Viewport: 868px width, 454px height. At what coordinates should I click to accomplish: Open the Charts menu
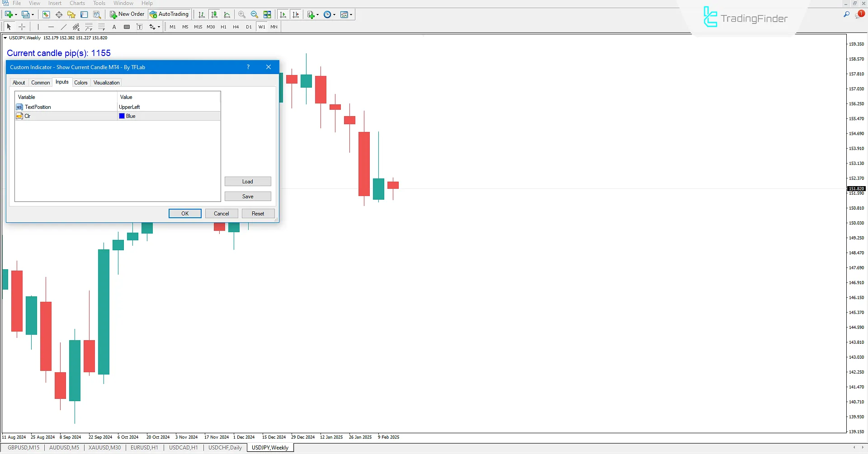tap(77, 3)
